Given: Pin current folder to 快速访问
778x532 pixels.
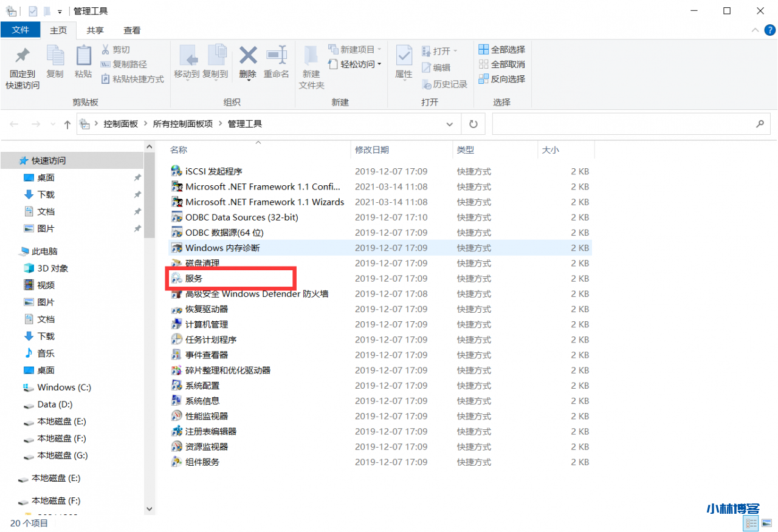Looking at the screenshot, I should pyautogui.click(x=22, y=66).
